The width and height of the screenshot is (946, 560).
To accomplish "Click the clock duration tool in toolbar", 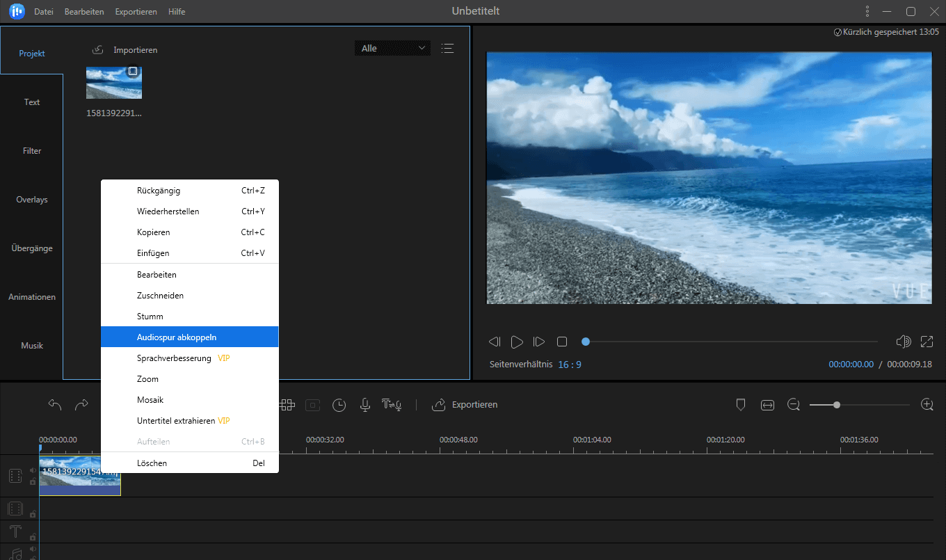I will pos(339,404).
